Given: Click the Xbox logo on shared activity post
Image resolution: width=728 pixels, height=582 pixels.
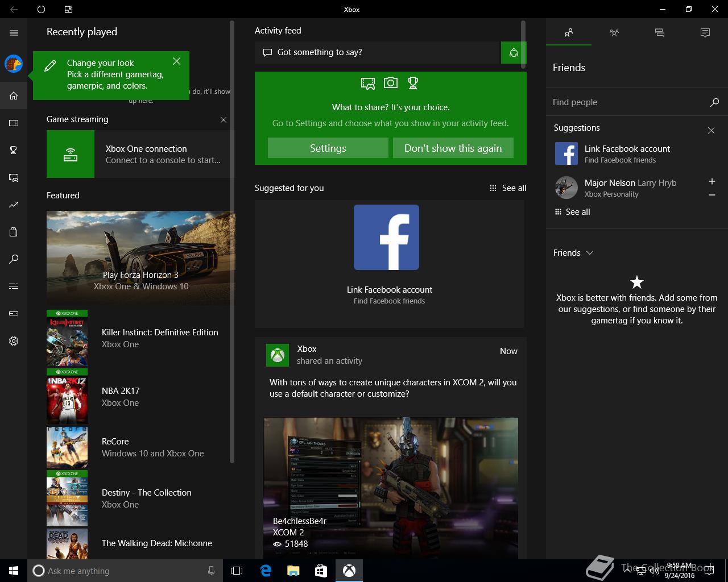Looking at the screenshot, I should click(278, 355).
